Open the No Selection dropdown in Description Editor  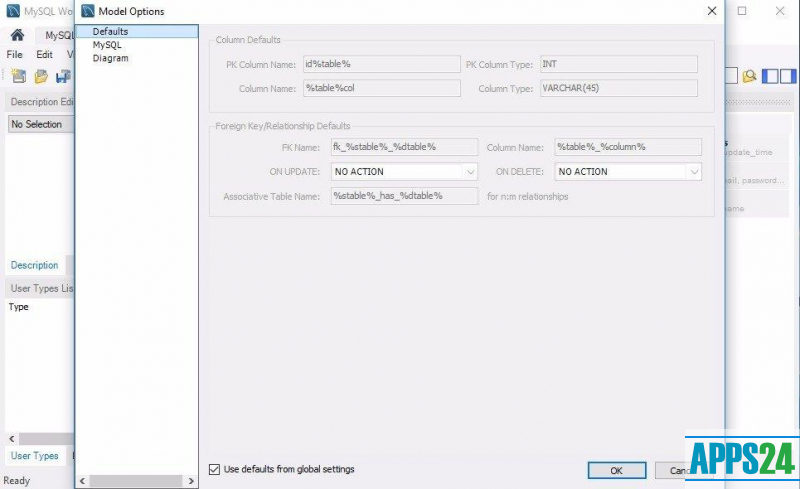point(40,124)
